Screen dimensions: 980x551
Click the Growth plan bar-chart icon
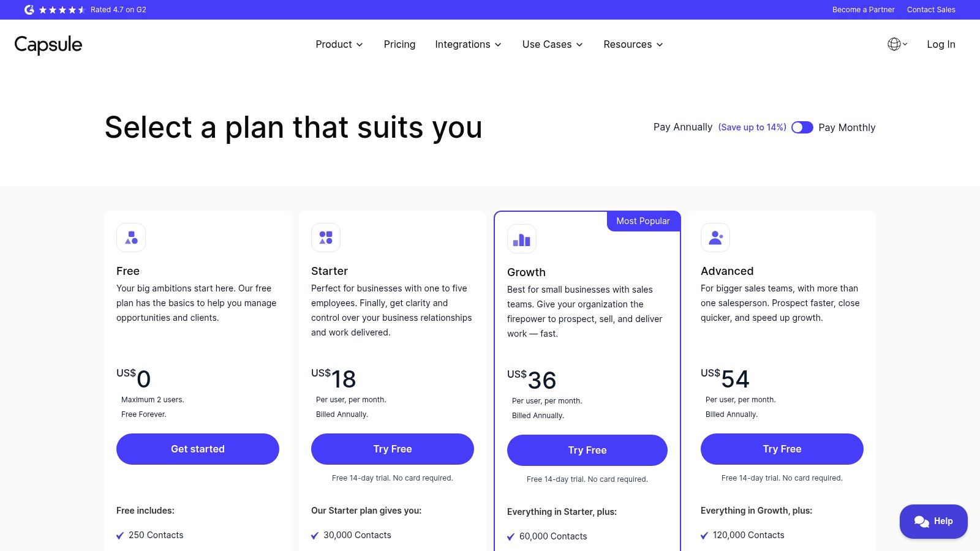[522, 239]
